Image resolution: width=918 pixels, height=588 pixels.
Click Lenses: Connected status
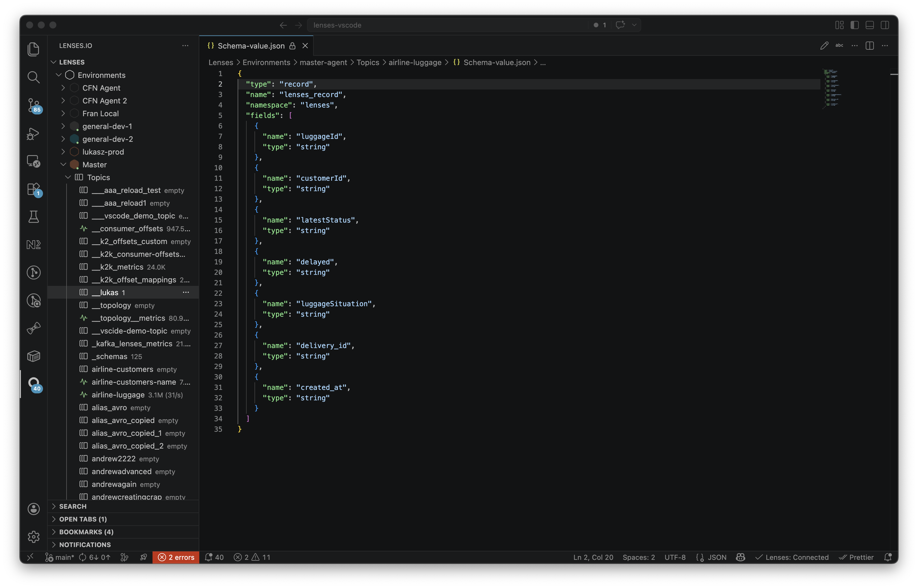click(x=792, y=557)
